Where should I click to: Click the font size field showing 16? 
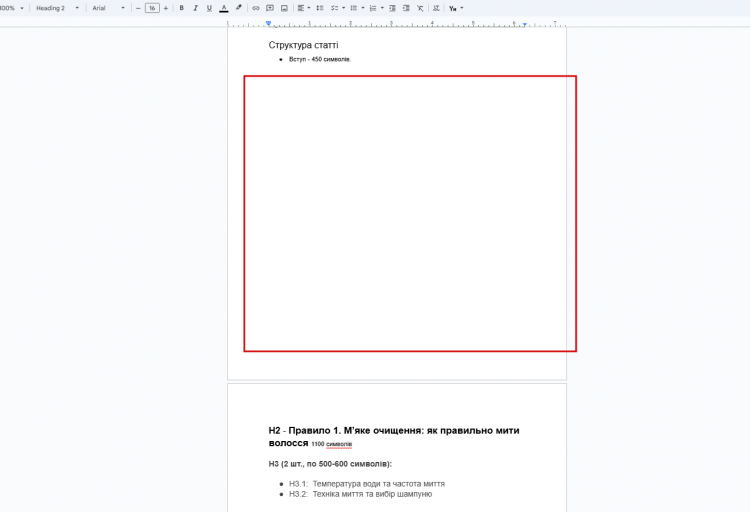tap(152, 8)
